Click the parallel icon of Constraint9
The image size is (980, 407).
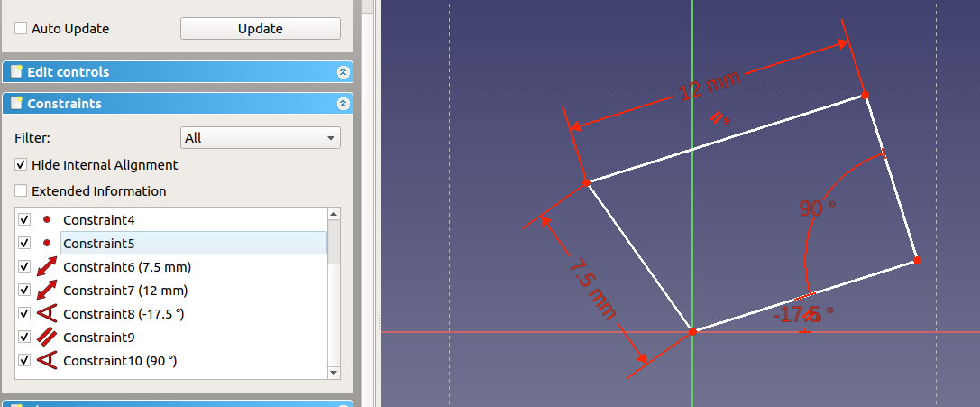click(x=47, y=338)
